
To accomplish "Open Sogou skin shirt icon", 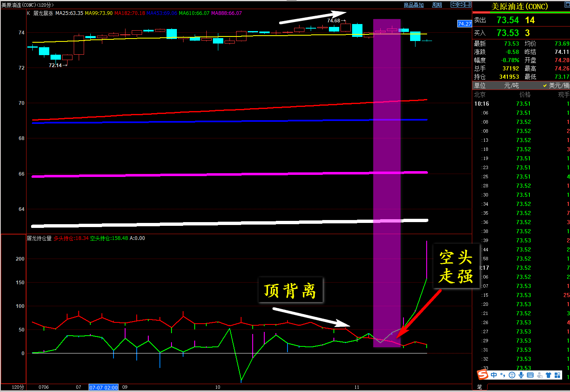I will click(548, 375).
